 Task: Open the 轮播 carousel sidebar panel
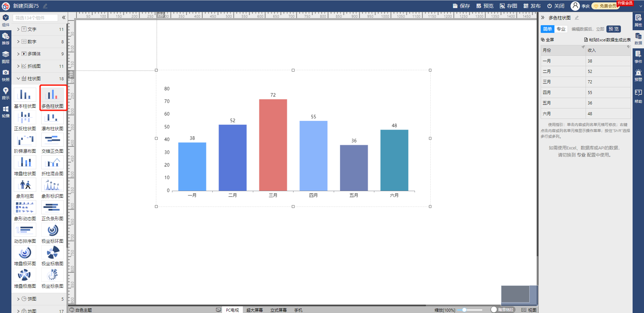[x=6, y=111]
